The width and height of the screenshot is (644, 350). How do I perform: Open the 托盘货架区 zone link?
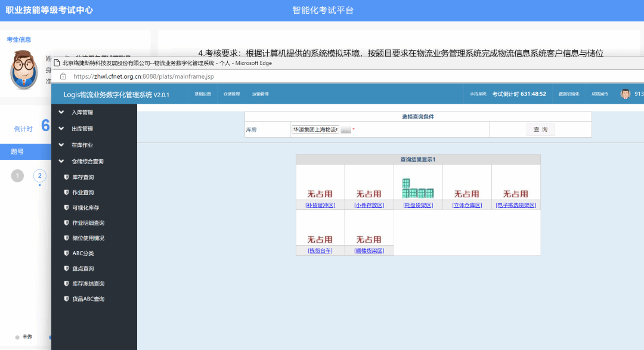(x=417, y=205)
